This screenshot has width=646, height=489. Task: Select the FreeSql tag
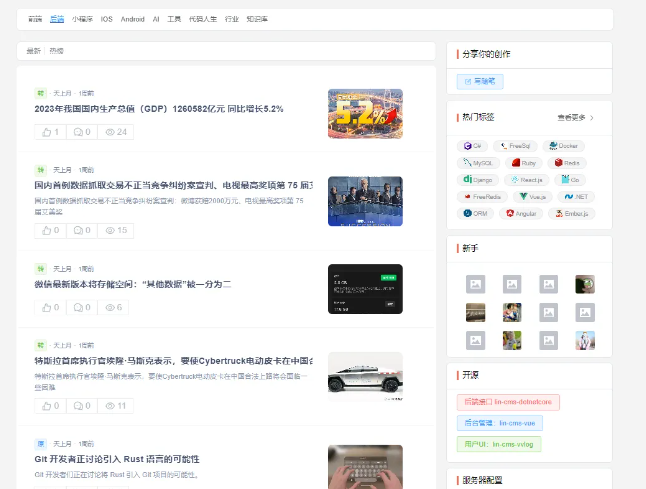[515, 146]
